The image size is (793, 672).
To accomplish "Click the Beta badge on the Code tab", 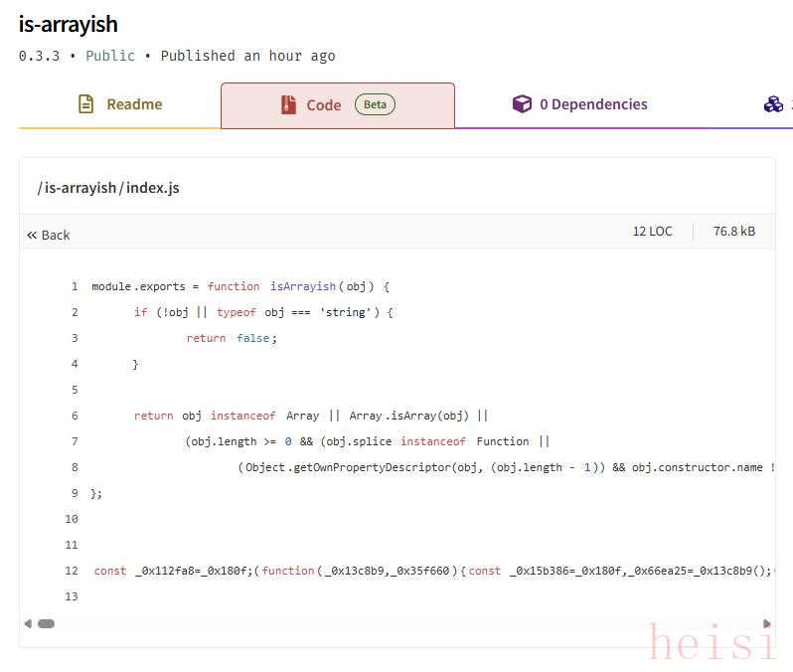I will tap(375, 104).
